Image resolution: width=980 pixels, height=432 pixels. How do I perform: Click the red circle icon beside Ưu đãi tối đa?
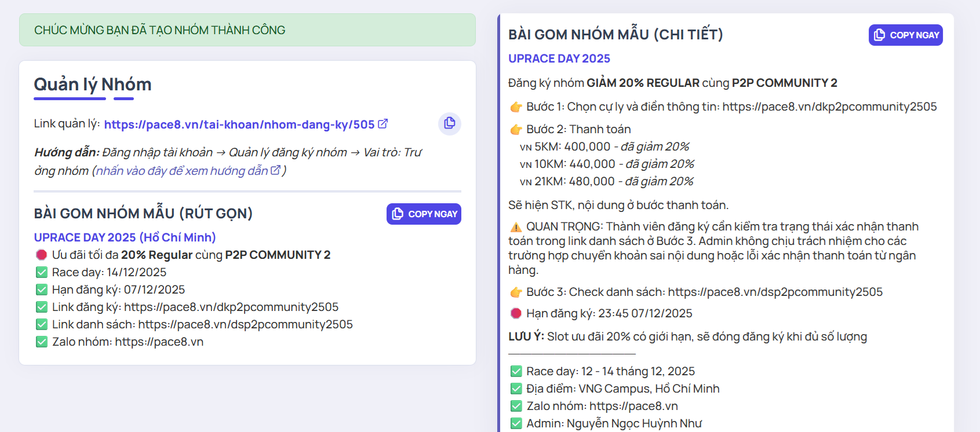[x=42, y=255]
